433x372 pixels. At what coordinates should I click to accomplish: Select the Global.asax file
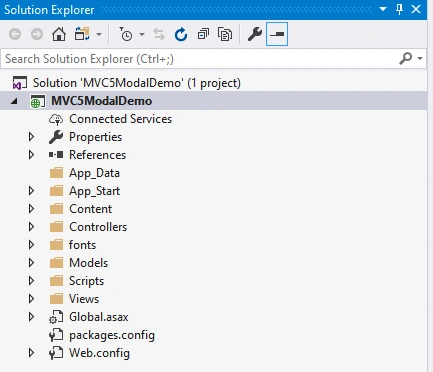99,317
